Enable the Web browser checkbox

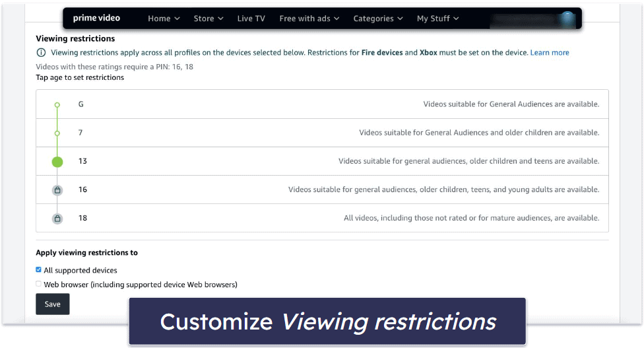pyautogui.click(x=38, y=285)
